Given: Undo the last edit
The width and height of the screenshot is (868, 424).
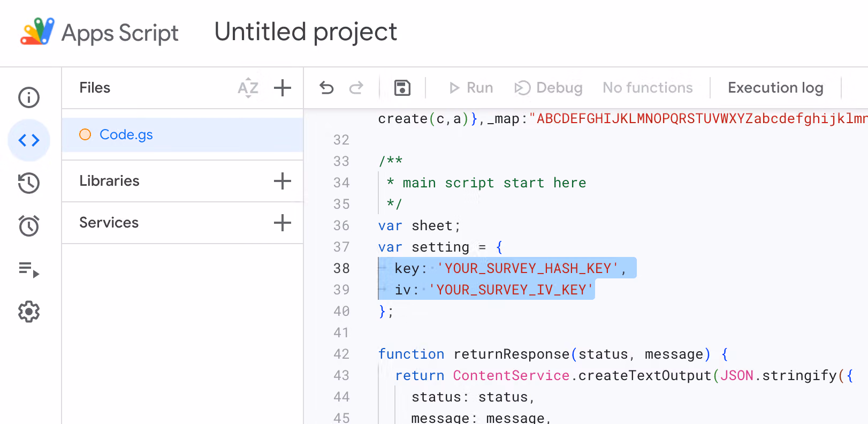Looking at the screenshot, I should (326, 87).
